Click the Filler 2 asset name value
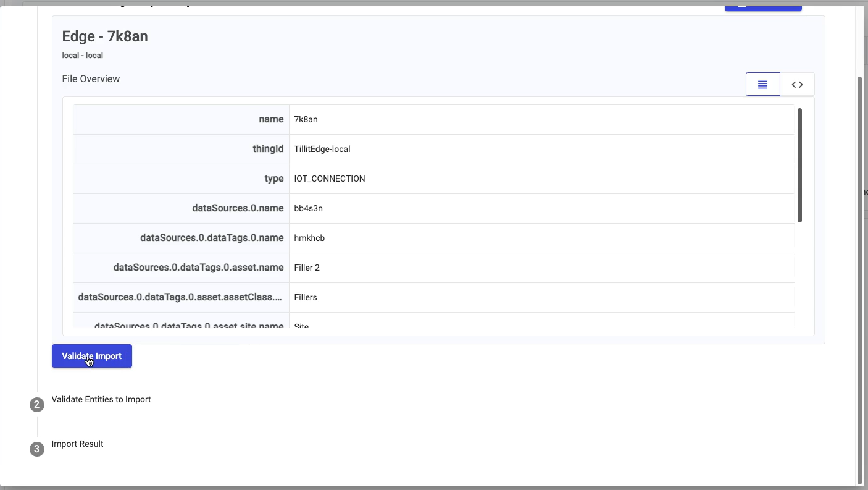 [x=307, y=268]
